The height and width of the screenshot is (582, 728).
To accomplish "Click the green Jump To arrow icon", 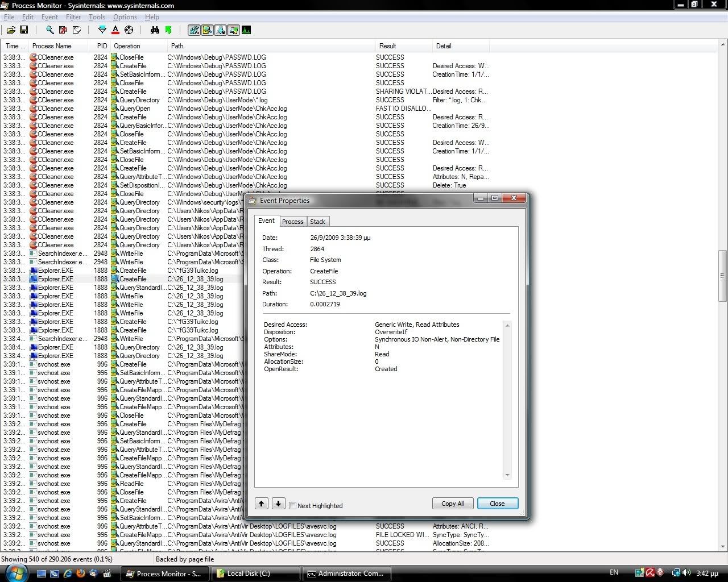I will pos(168,30).
